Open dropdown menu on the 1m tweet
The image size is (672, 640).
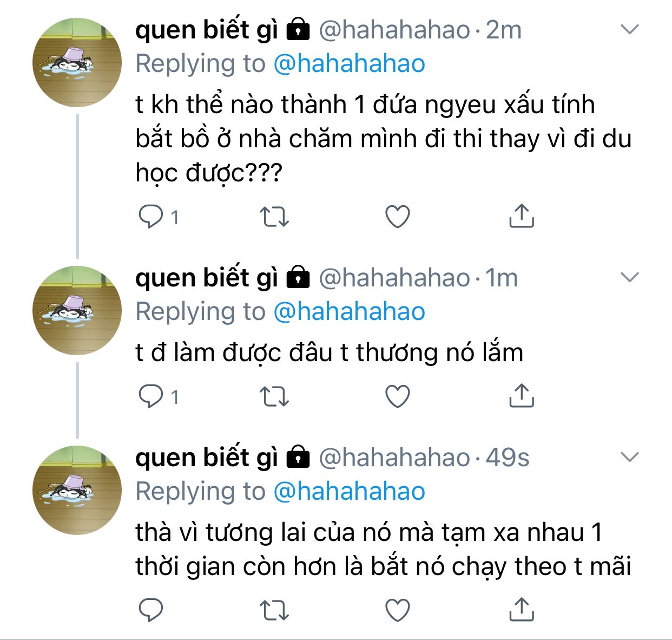click(x=630, y=278)
